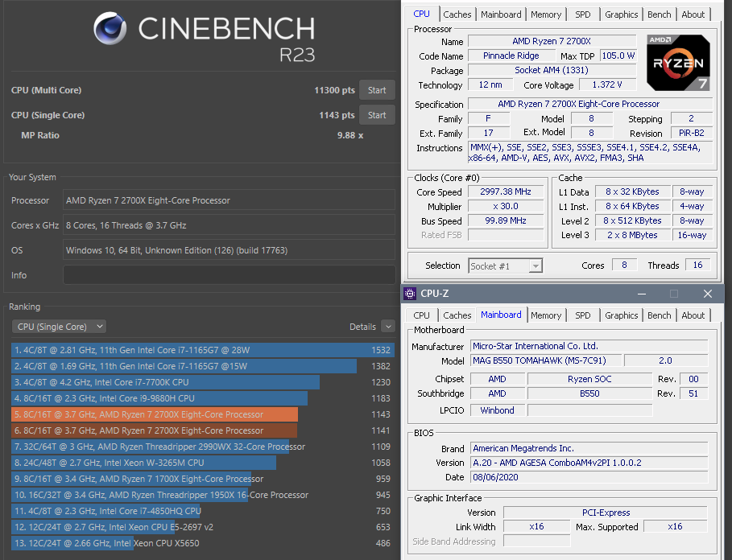732x560 pixels.
Task: Open About tab in lower CPU-Z window
Action: [x=693, y=315]
